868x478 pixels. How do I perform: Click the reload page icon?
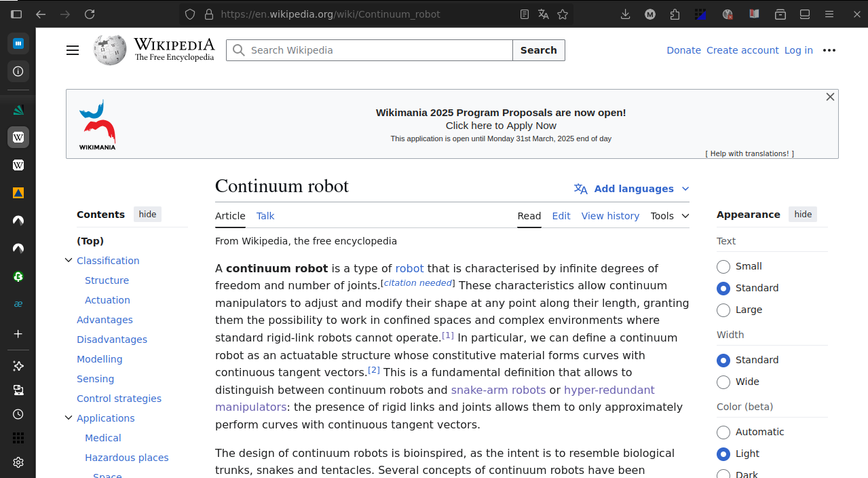(x=90, y=14)
